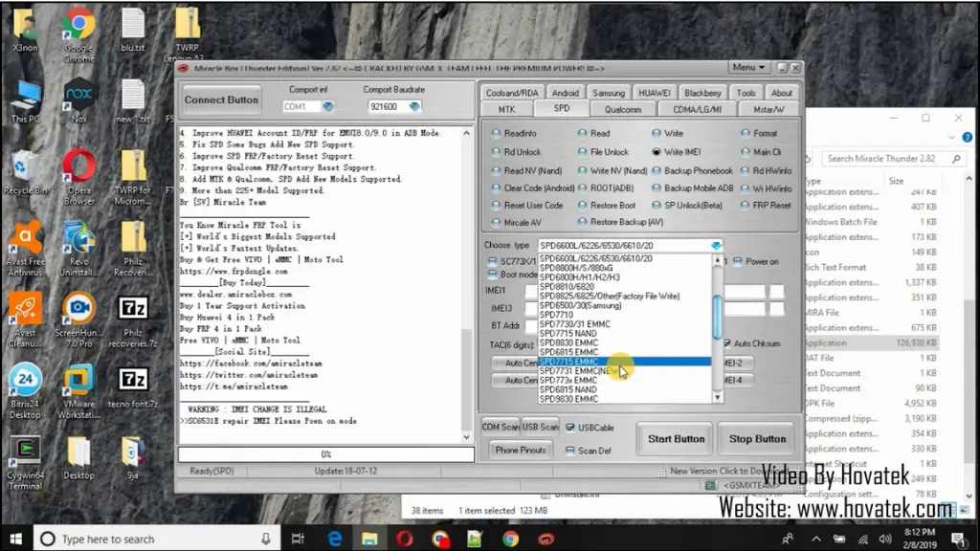This screenshot has width=980, height=551.
Task: Toggle the Scan Def checkbox
Action: click(x=589, y=451)
